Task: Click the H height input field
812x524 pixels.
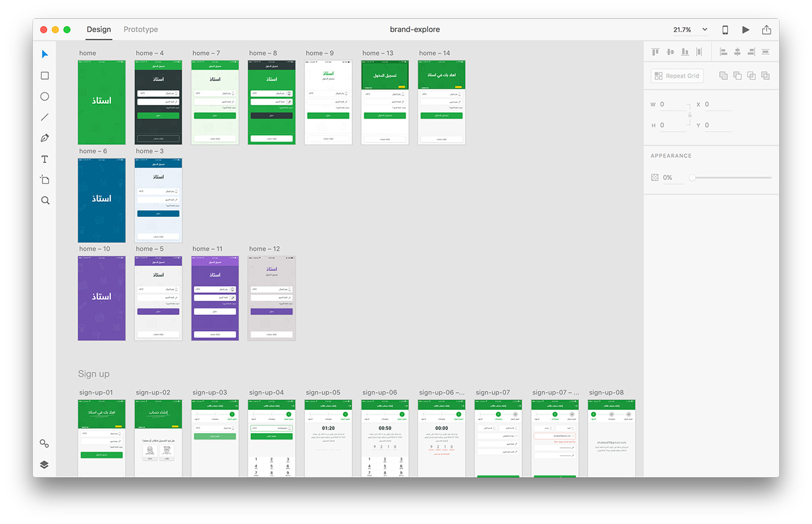Action: point(673,125)
